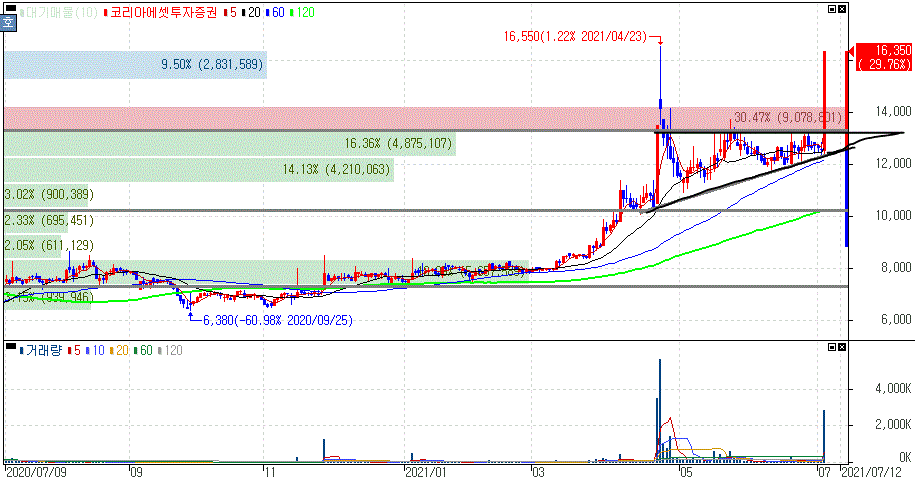Select the 거래량 volume legend label
Screen dimensions: 915x480
click(x=41, y=351)
